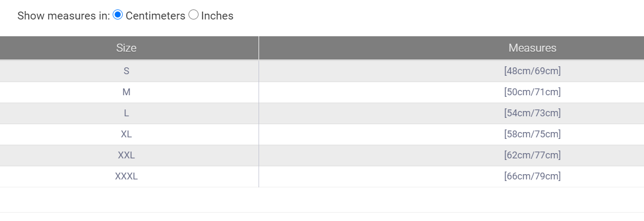Click the [48cm/69cm] measurement
Screen dimensions: 644x221
532,71
